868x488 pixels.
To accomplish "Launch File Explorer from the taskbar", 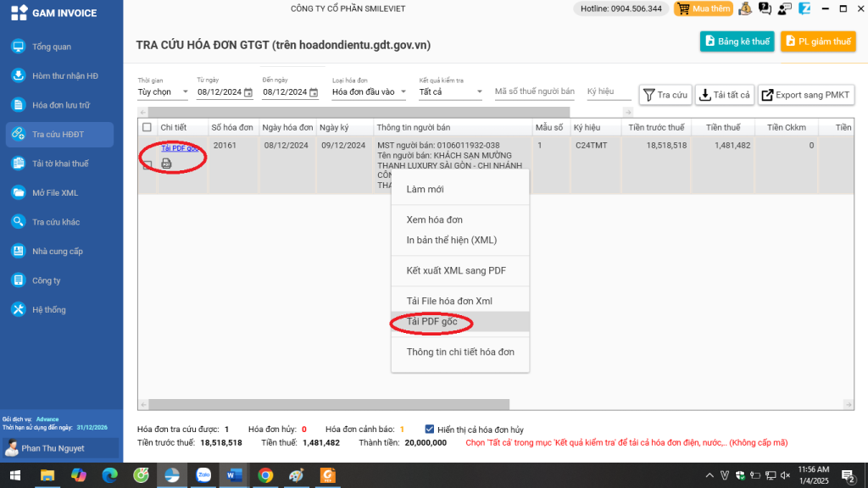I will (x=47, y=476).
